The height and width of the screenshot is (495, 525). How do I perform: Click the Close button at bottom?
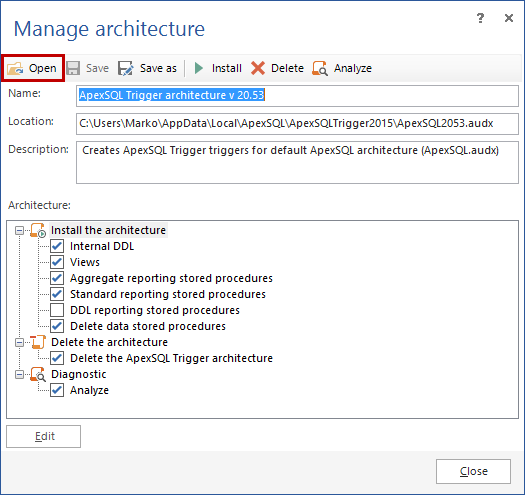pyautogui.click(x=473, y=471)
